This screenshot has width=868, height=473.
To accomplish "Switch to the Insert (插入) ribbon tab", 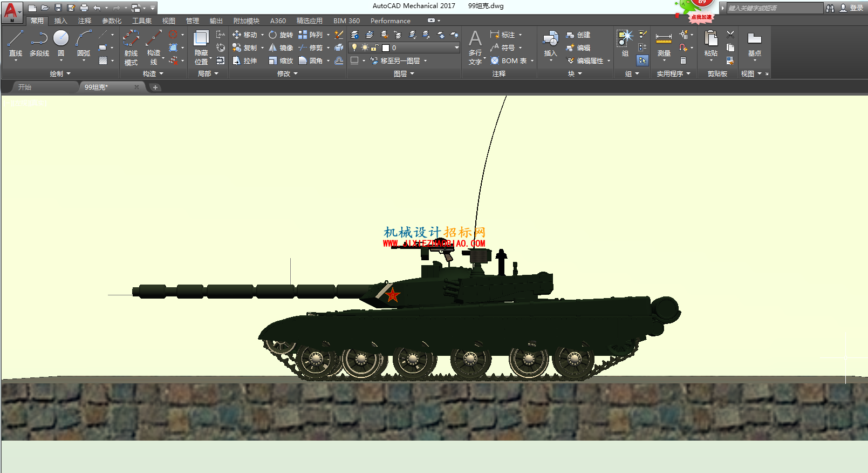I will (x=60, y=21).
